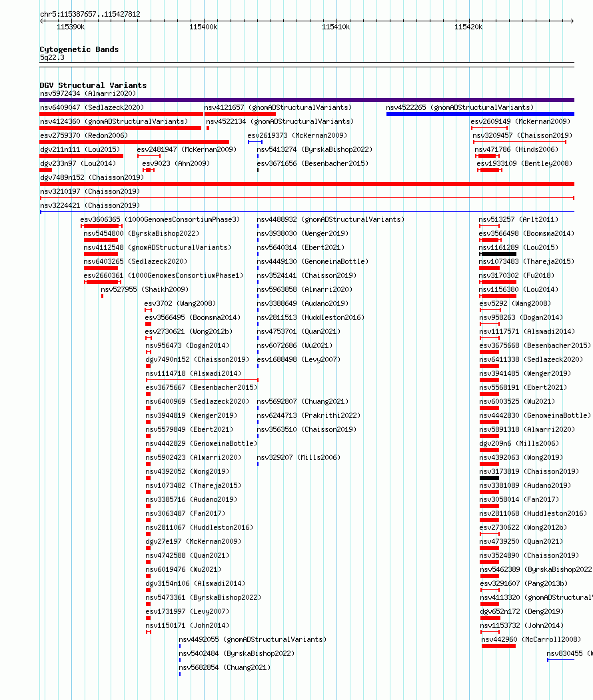Open nsv442960 (McCarroll2008) variant
Screen dimensions: 593x700
tap(532, 640)
